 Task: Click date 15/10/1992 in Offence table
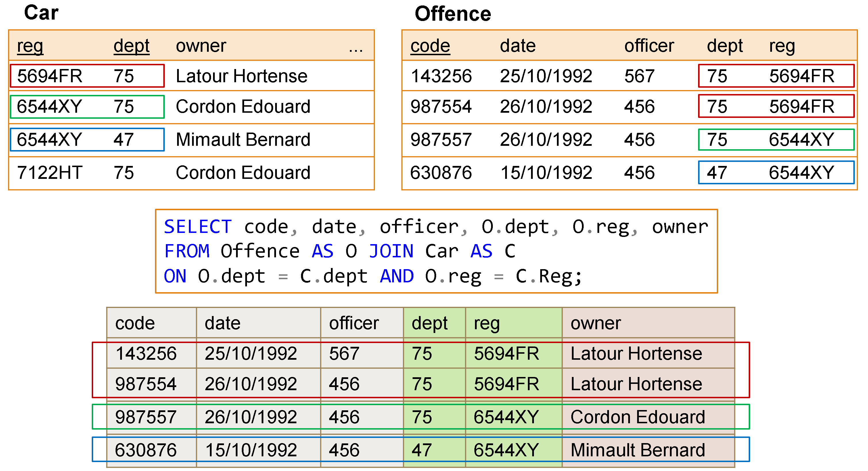click(x=546, y=173)
